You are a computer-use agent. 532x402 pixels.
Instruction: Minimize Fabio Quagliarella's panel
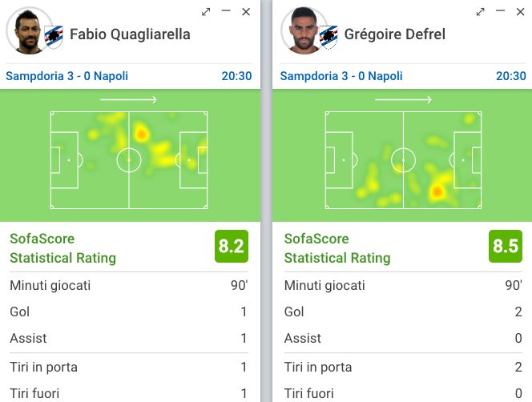226,11
